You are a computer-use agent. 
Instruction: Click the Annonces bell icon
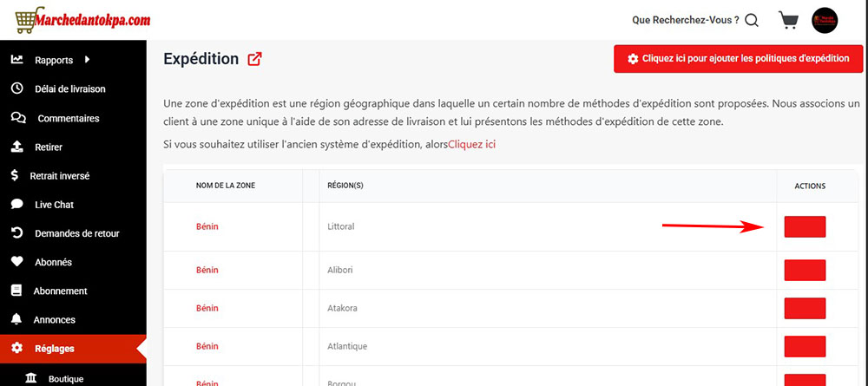(x=16, y=319)
